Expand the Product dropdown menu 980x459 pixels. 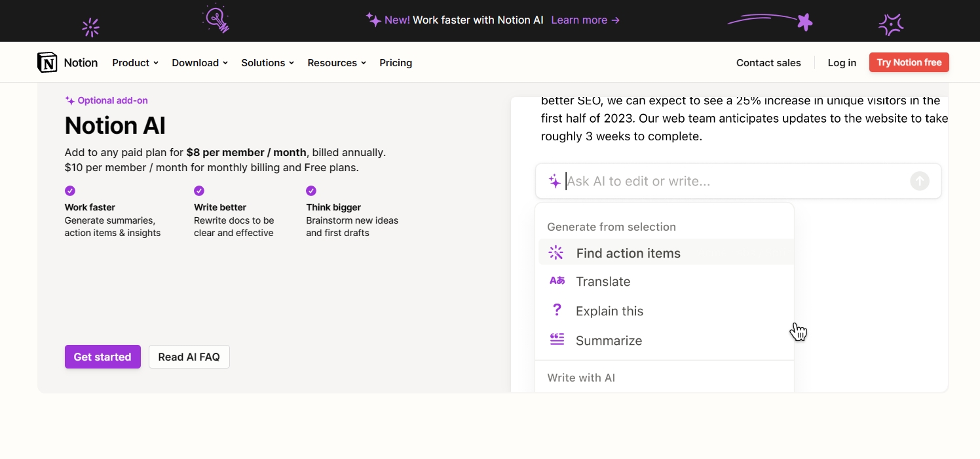pyautogui.click(x=135, y=63)
